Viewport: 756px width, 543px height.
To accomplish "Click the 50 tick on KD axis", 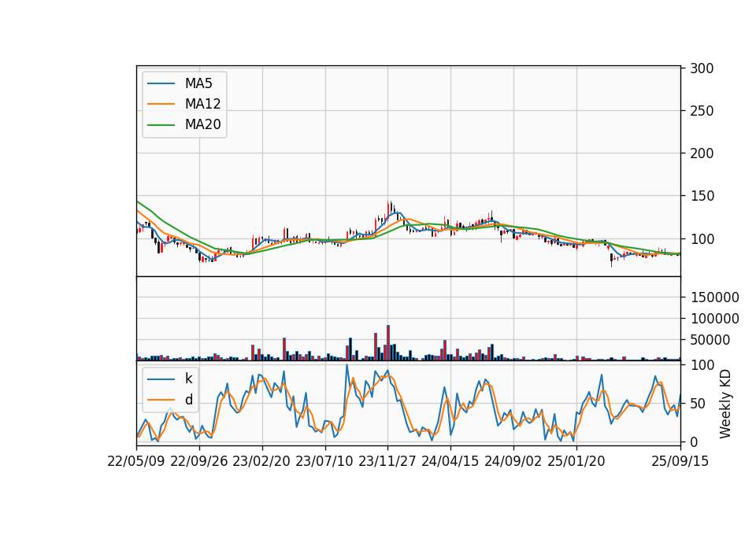I will point(698,403).
